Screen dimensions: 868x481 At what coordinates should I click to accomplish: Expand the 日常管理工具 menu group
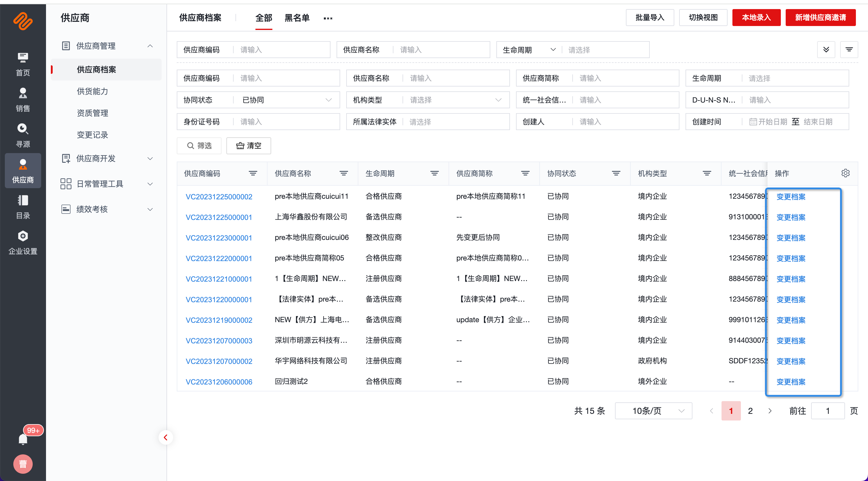pyautogui.click(x=150, y=184)
